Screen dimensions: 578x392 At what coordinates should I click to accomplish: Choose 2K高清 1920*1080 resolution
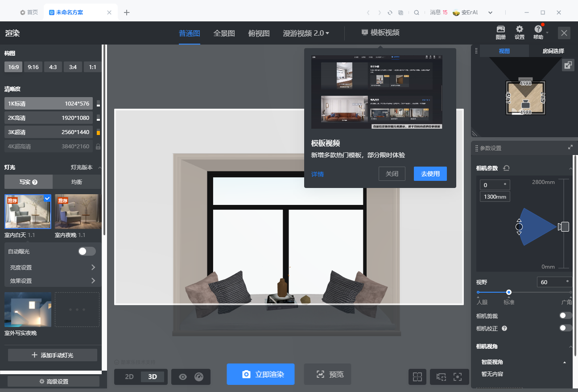pyautogui.click(x=49, y=118)
